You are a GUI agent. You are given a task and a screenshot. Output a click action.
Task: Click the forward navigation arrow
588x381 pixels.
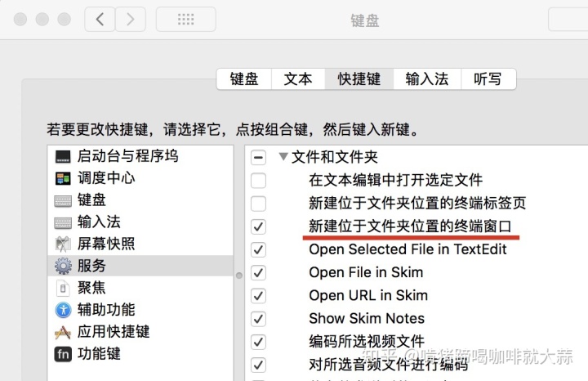(x=130, y=19)
